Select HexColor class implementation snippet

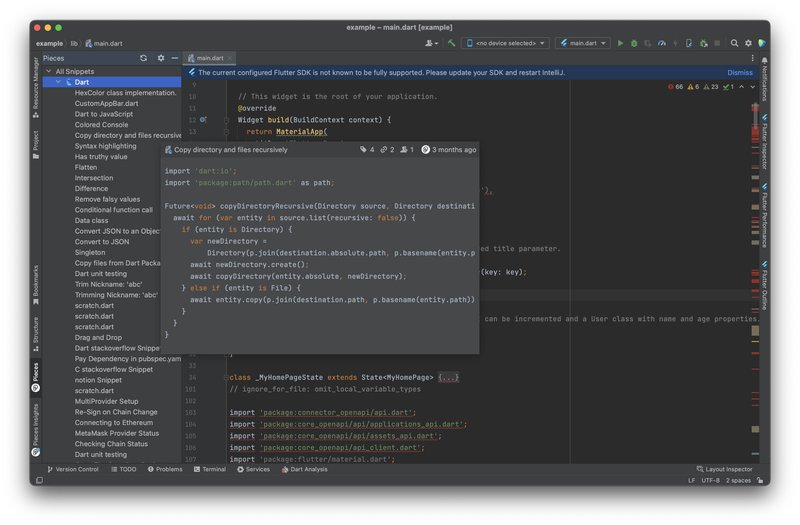coord(125,93)
